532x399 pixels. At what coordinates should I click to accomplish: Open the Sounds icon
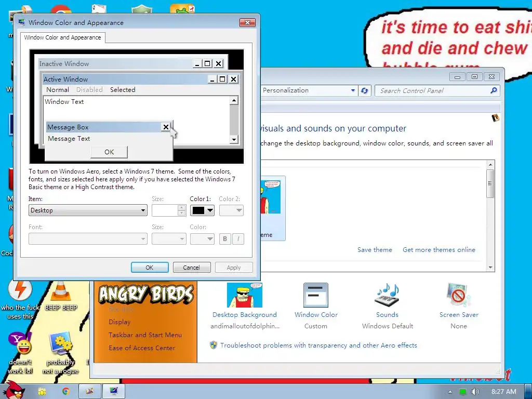point(387,295)
